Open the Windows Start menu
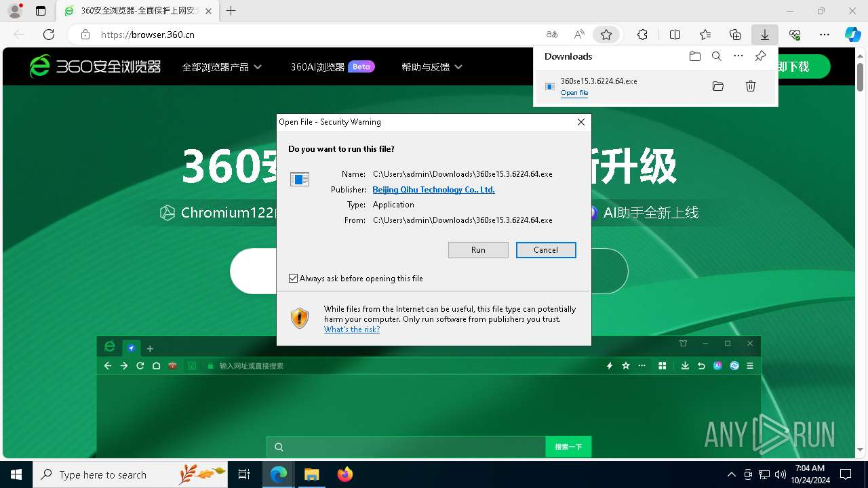Image resolution: width=868 pixels, height=488 pixels. pos(16,474)
